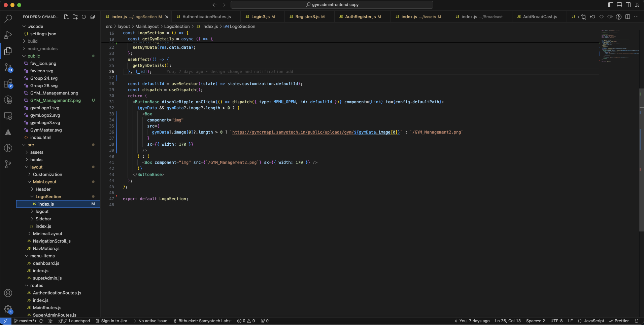Switch to the AuthenticationRoutes.js tab

coord(206,17)
